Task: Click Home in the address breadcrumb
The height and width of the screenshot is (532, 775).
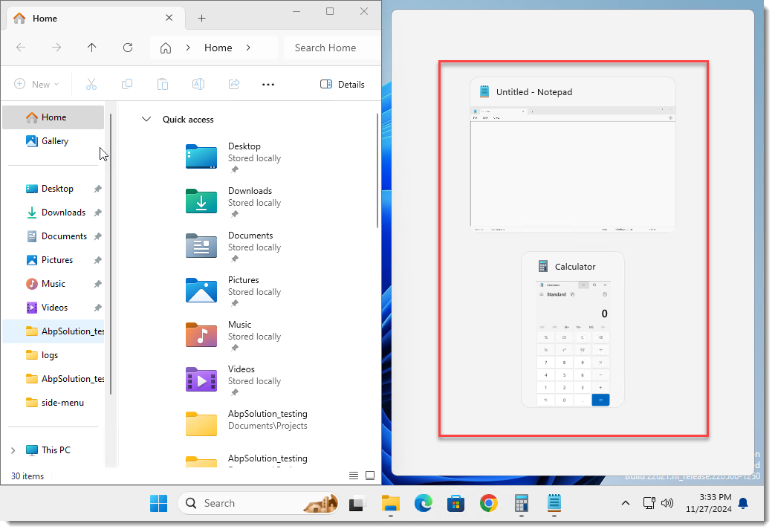Action: [x=218, y=48]
